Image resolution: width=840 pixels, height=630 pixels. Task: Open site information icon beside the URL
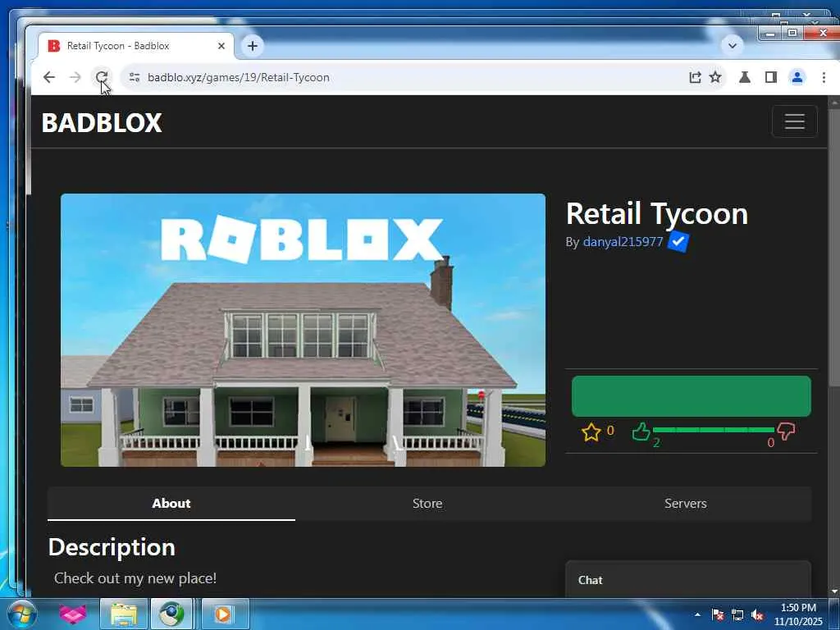click(135, 77)
